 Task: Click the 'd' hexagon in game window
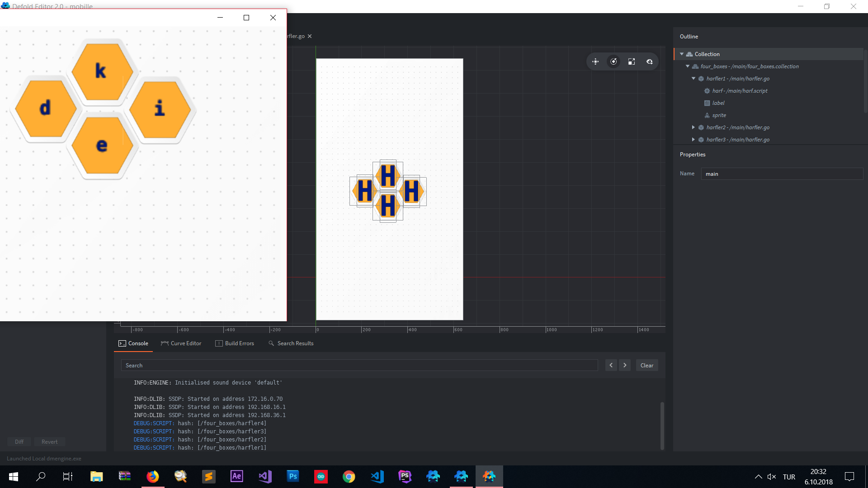coord(46,108)
